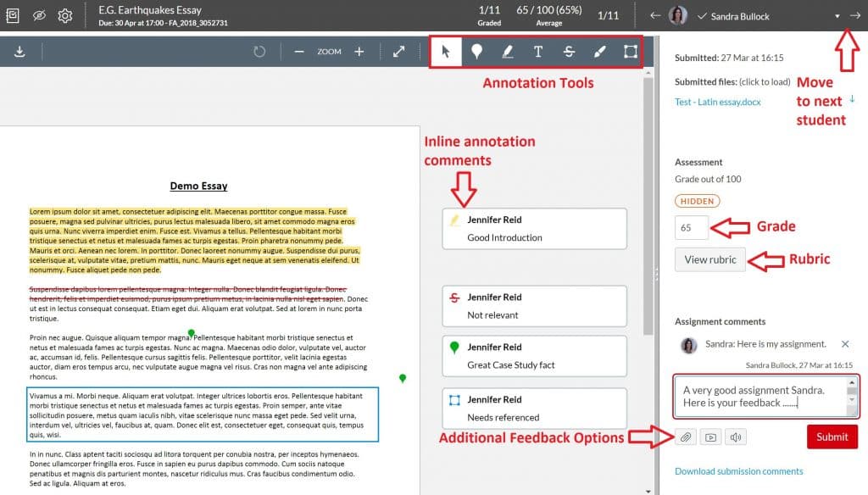Move to next student with the right arrow

point(855,15)
